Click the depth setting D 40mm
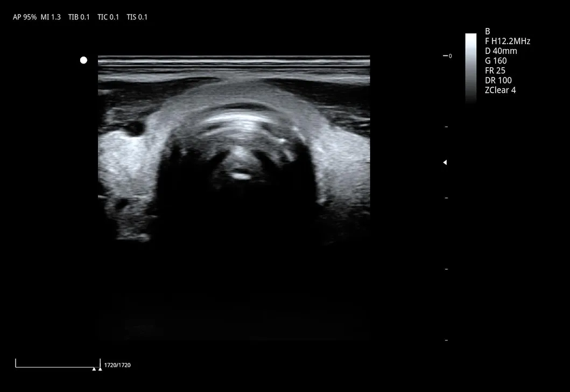 [x=501, y=51]
